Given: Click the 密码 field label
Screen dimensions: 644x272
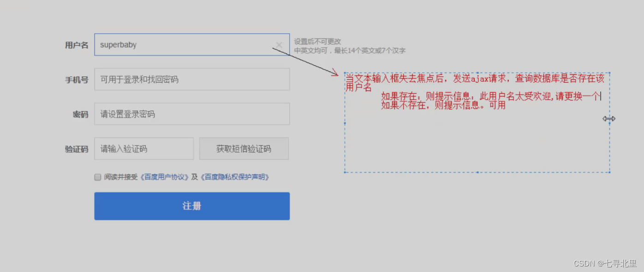Looking at the screenshot, I should click(x=80, y=114).
